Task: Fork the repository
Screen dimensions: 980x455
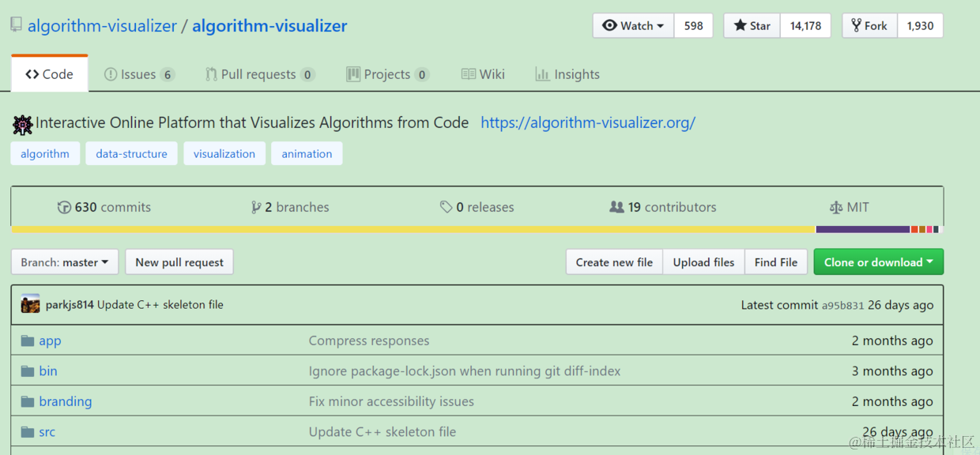Action: coord(869,25)
